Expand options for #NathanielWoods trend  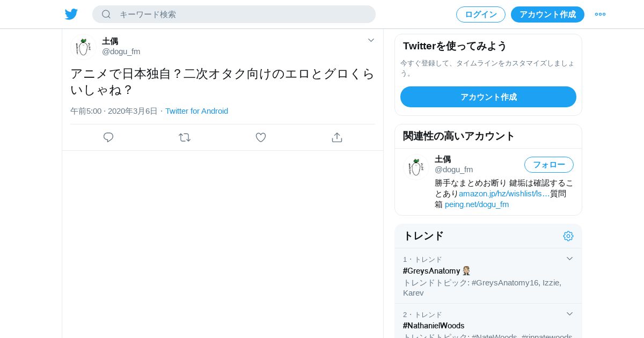pyautogui.click(x=570, y=314)
